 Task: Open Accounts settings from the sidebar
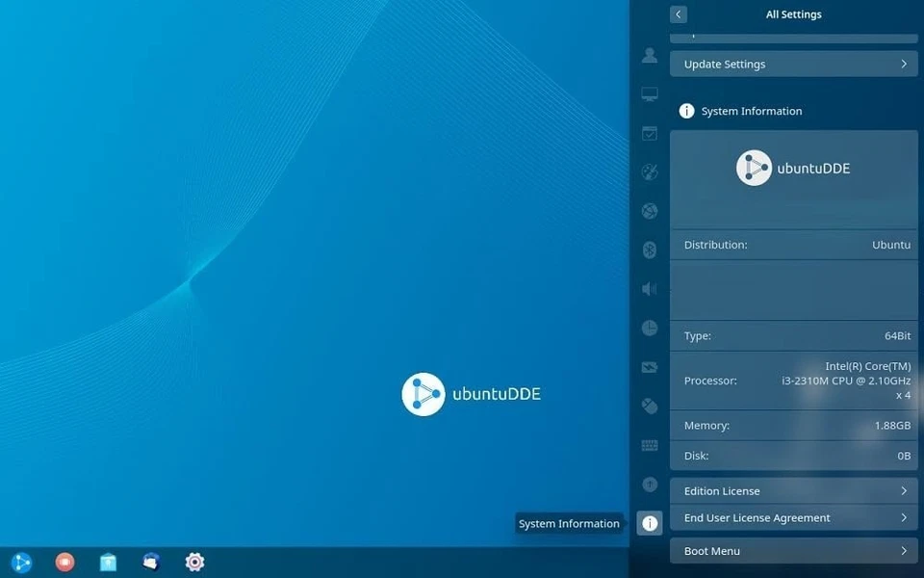point(649,55)
